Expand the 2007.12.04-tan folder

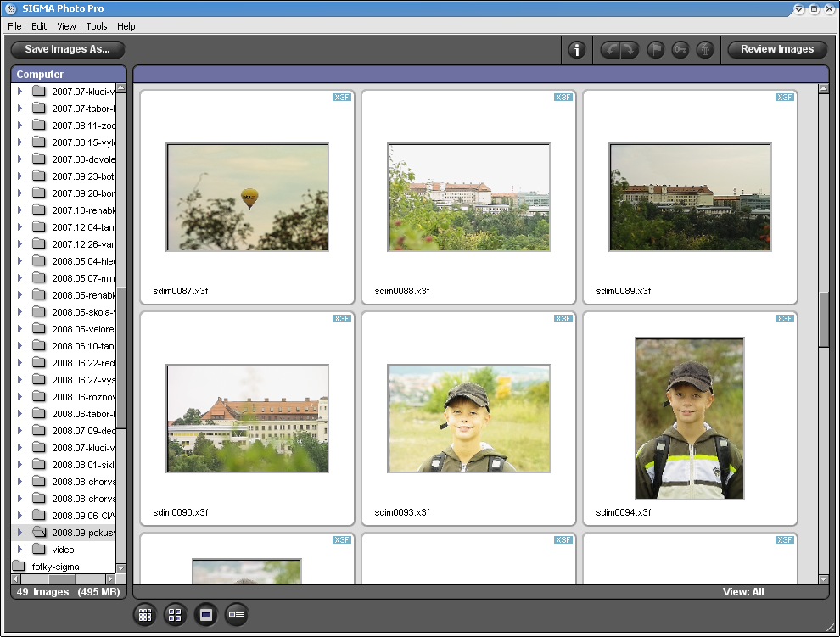(20, 226)
